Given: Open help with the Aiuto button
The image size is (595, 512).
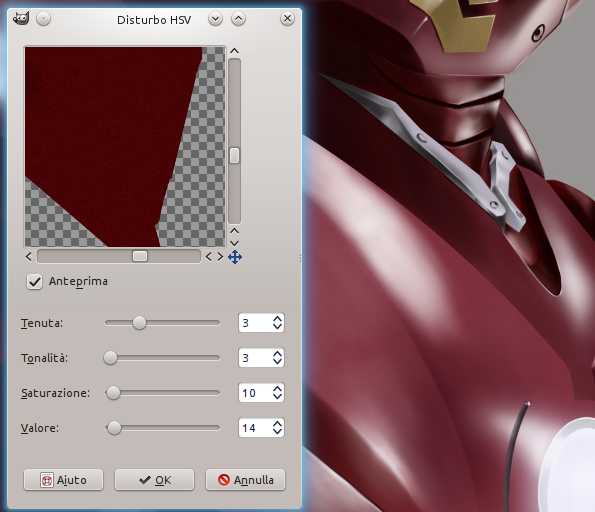Looking at the screenshot, I should click(x=63, y=480).
